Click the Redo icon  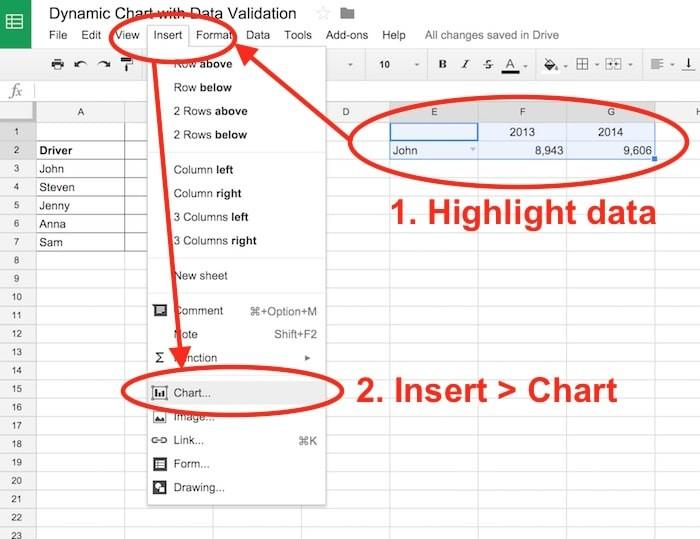point(104,64)
